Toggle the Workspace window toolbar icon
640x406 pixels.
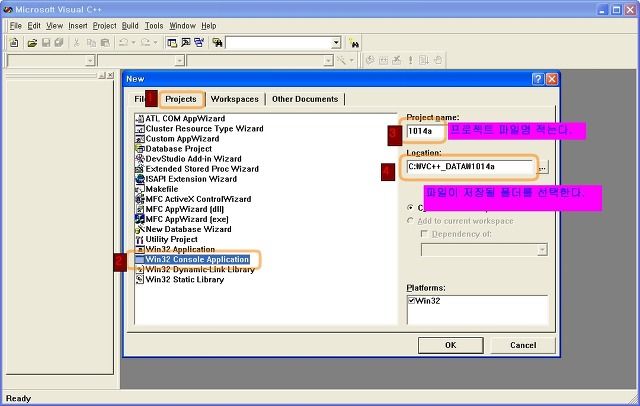pyautogui.click(x=172, y=42)
